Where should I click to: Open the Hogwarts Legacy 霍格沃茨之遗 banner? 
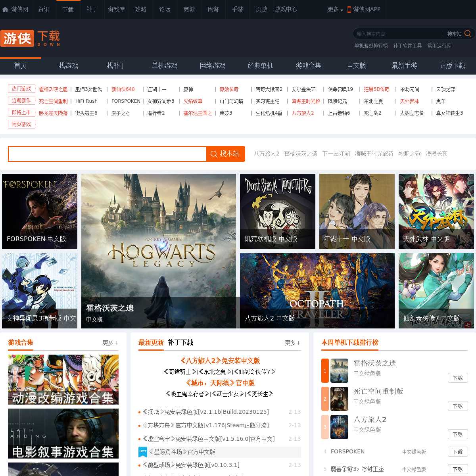(x=159, y=251)
